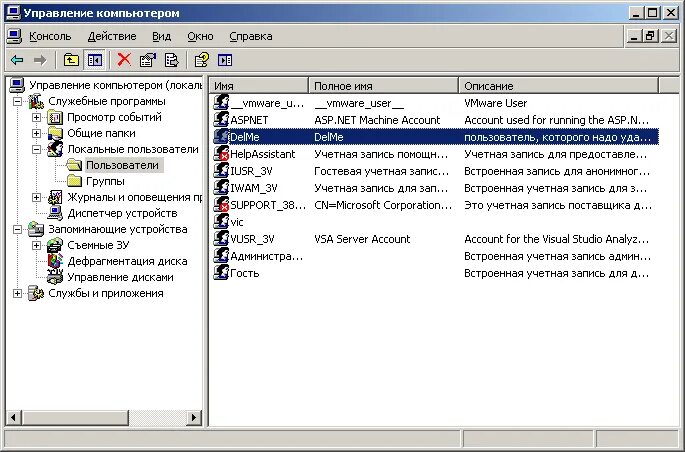Sort by the Полное имя column header

pos(384,86)
